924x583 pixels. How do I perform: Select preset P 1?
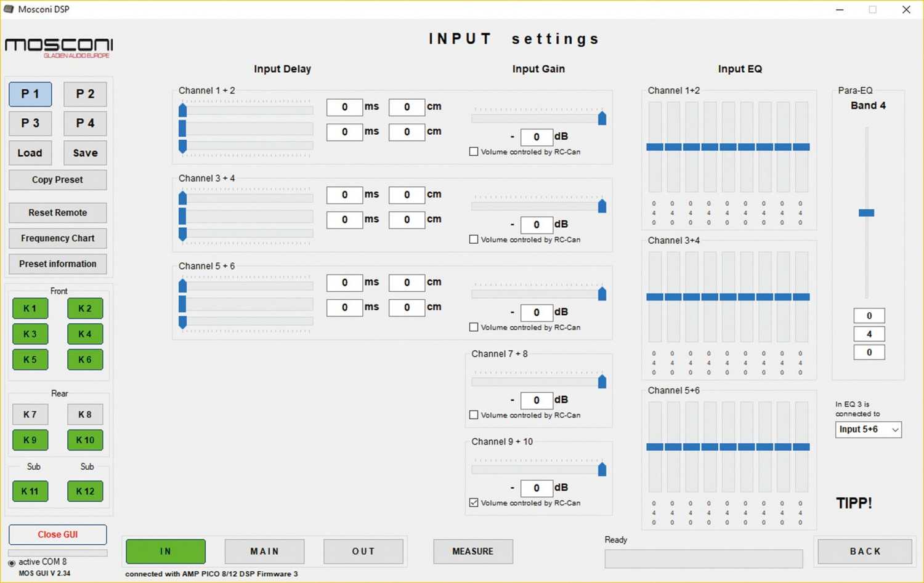pyautogui.click(x=30, y=94)
